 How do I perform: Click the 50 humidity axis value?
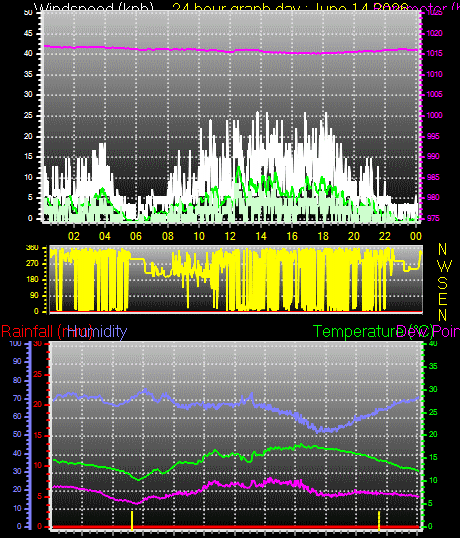tap(17, 434)
